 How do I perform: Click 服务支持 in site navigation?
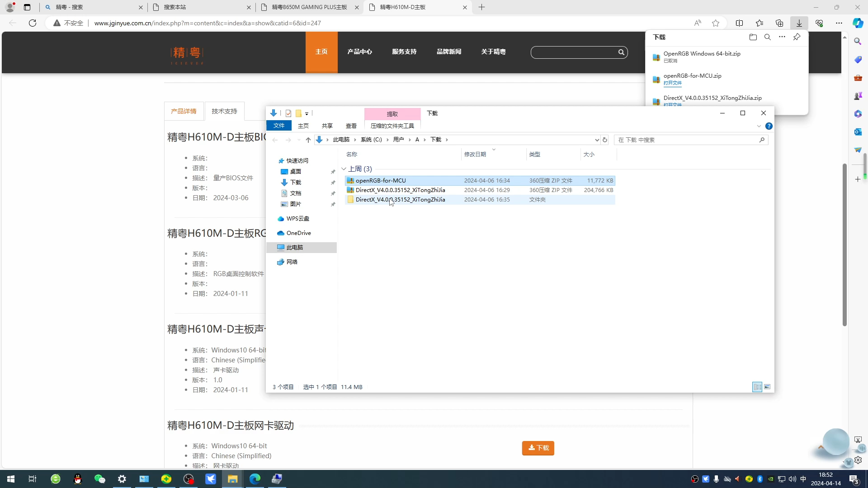click(404, 52)
